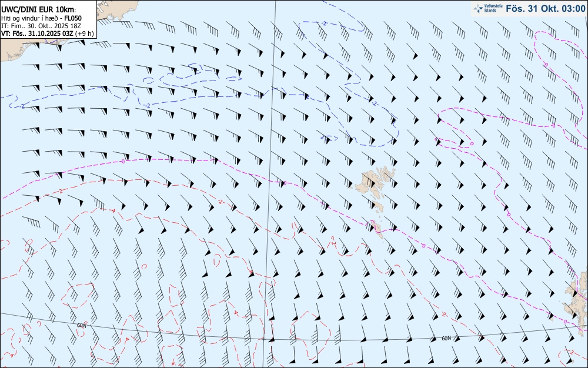Select the 'Fös. 31 Okt. 03:00' timestamp
This screenshot has width=588, height=368.
pos(545,9)
